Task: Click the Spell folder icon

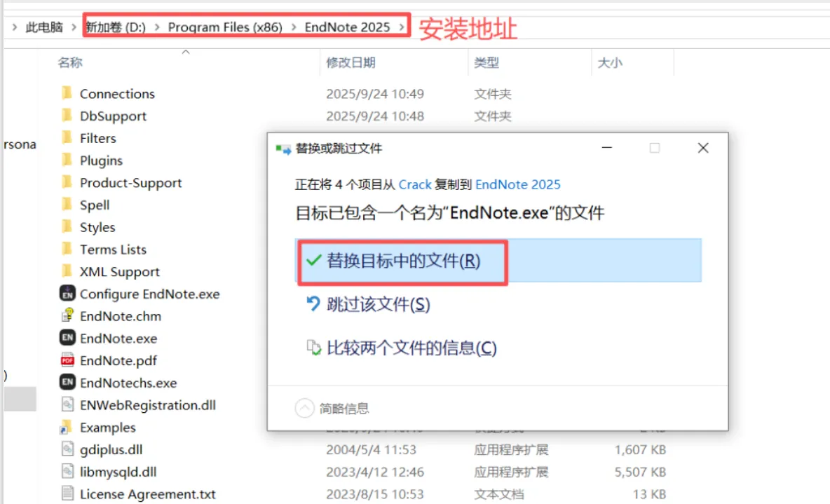Action: [x=67, y=205]
